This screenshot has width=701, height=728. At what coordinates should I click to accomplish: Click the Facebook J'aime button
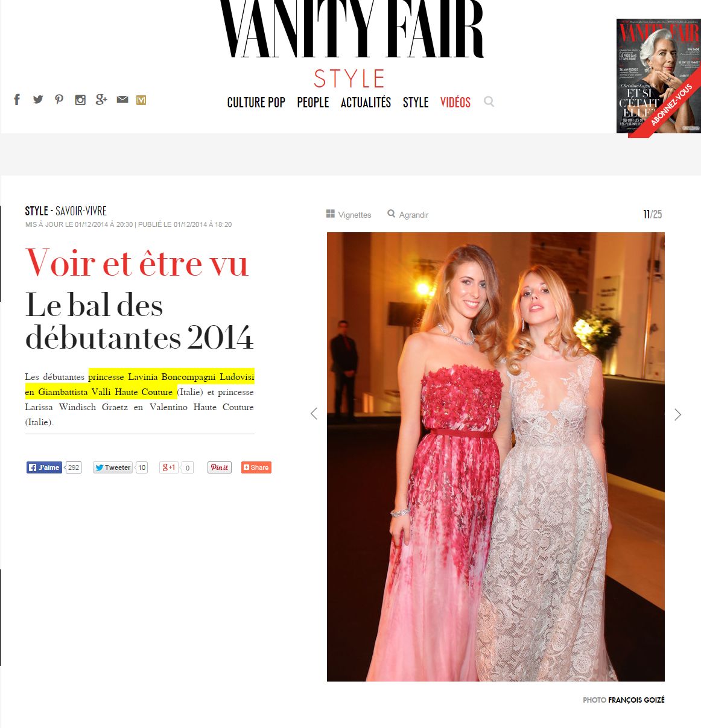point(44,467)
